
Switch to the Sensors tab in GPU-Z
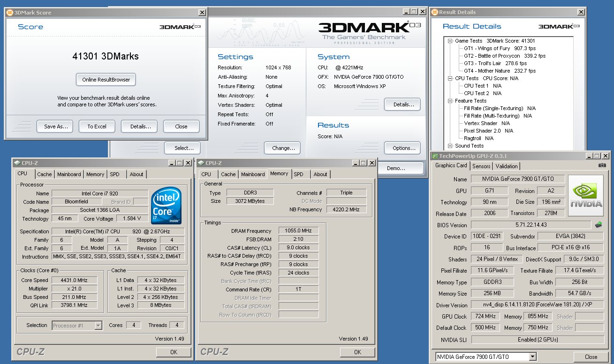(x=481, y=166)
